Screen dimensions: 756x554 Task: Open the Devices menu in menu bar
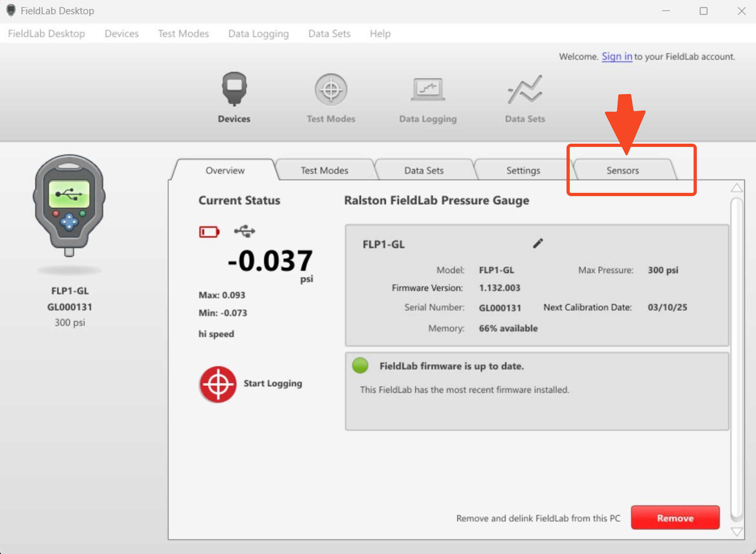[122, 34]
